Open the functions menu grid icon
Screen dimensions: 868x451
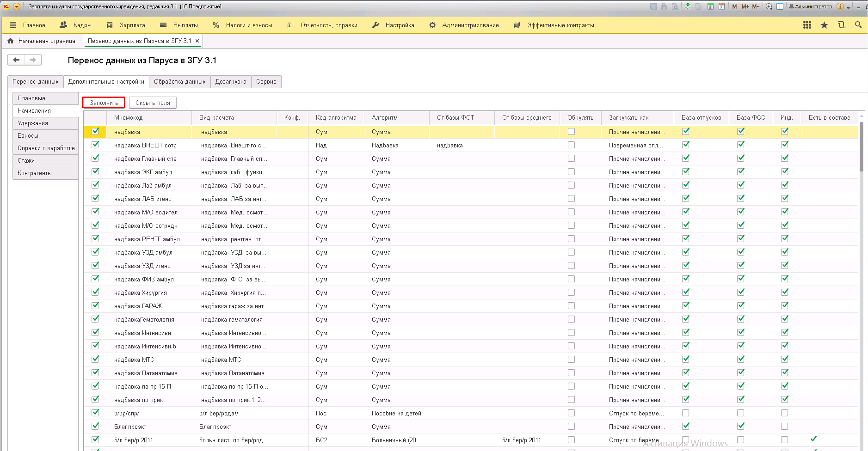point(807,25)
